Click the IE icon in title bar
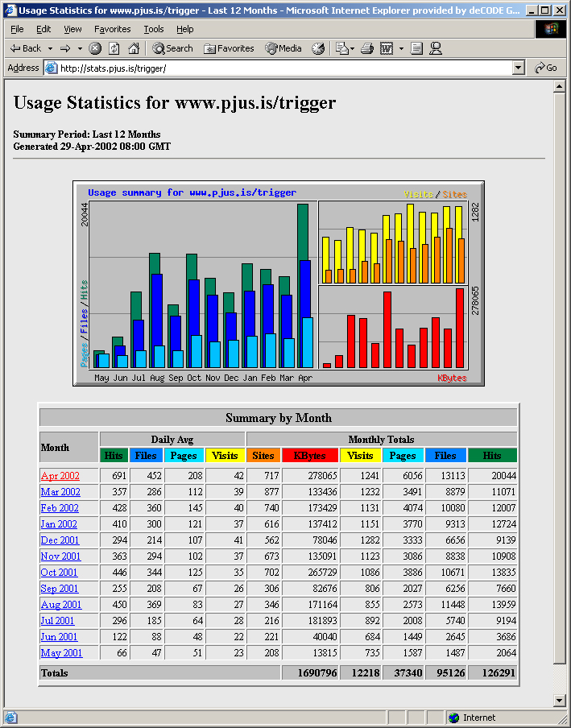Screen dimensions: 571x728 pyautogui.click(x=10, y=10)
